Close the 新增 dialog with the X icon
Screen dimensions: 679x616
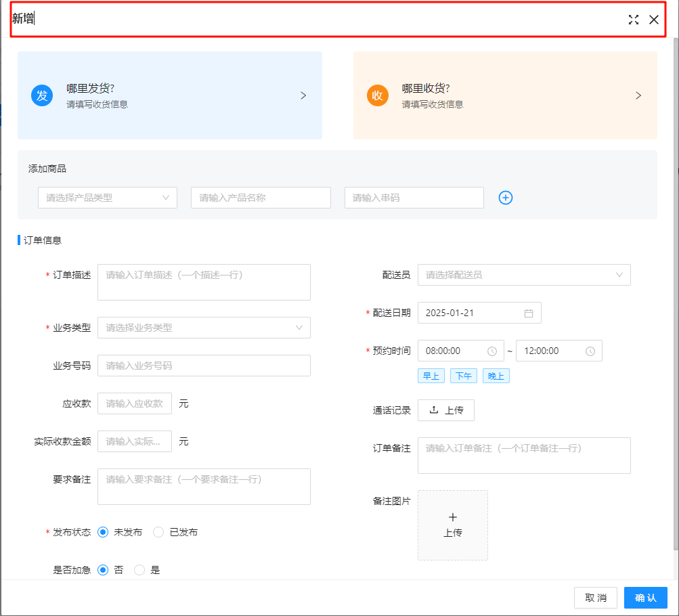[x=654, y=20]
